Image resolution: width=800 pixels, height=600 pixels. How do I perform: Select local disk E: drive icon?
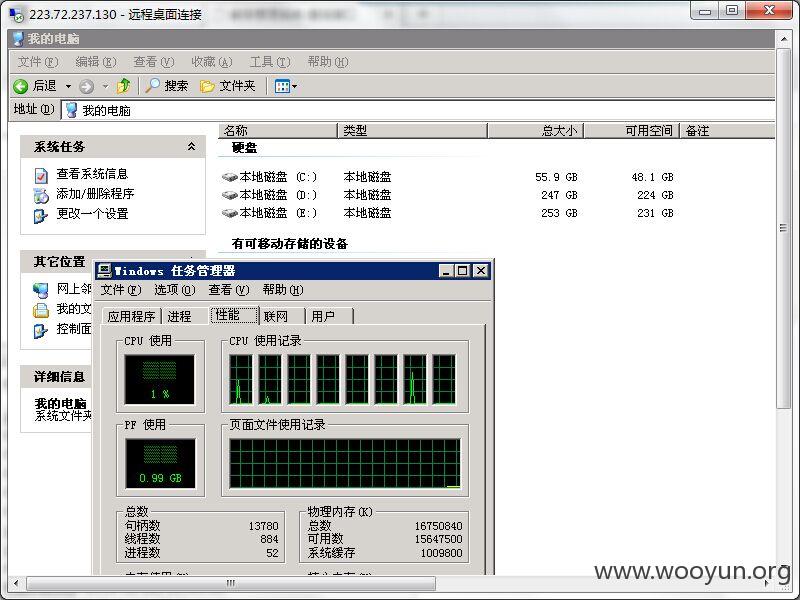[230, 213]
